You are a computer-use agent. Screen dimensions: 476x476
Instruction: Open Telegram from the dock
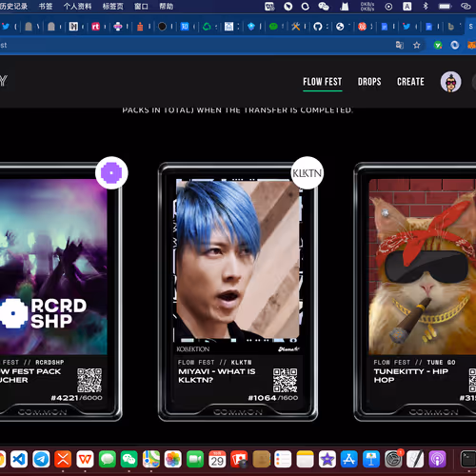click(x=41, y=459)
